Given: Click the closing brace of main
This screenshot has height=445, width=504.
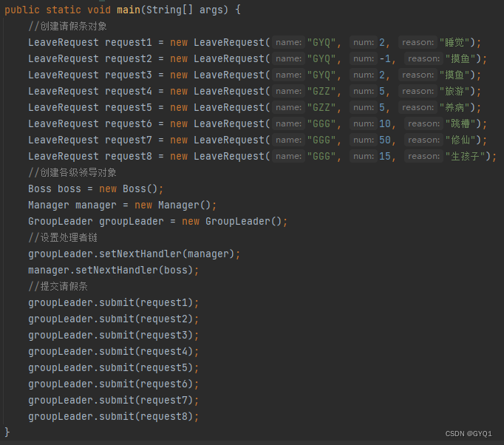Looking at the screenshot, I should 7,432.
